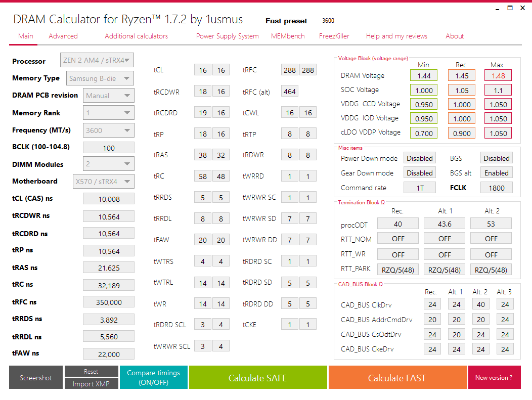
Task: Click the FCLK 1800 value
Action: [x=497, y=188]
